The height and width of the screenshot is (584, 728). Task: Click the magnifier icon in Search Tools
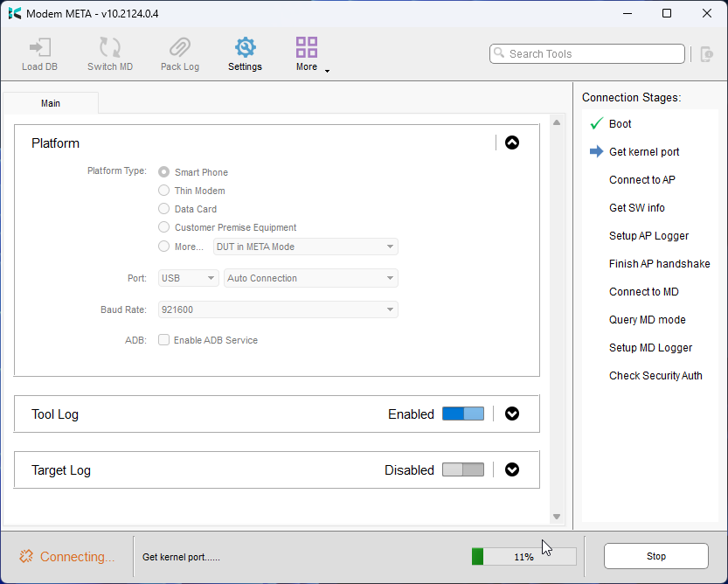(x=499, y=53)
